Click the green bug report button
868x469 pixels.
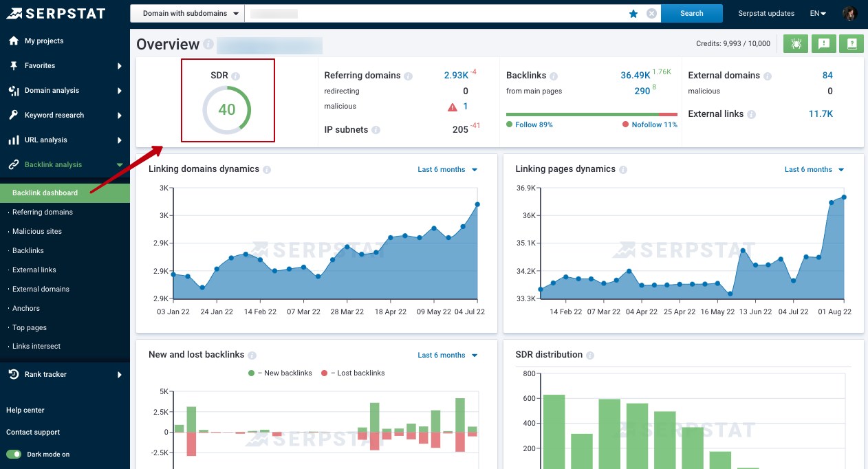tap(796, 43)
